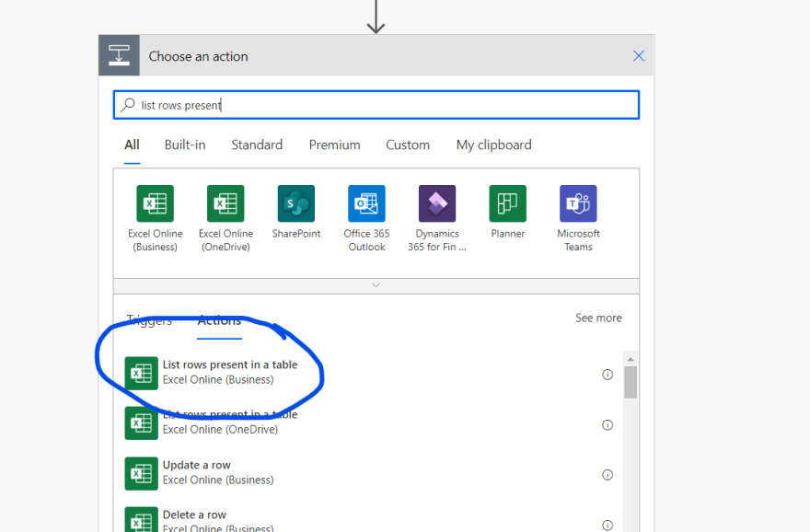This screenshot has height=532, width=810.
Task: Click the Choose an action header icon
Action: click(119, 55)
